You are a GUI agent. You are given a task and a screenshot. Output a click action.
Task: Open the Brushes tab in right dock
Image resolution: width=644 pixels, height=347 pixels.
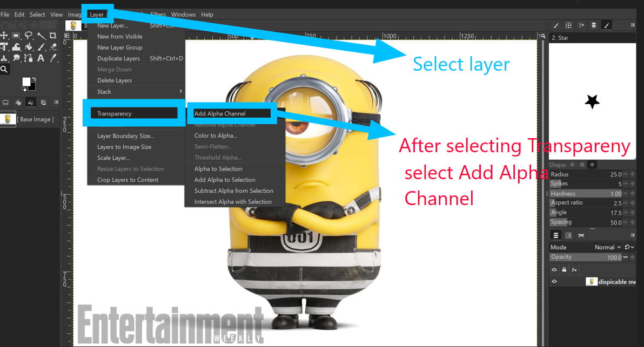point(556,25)
